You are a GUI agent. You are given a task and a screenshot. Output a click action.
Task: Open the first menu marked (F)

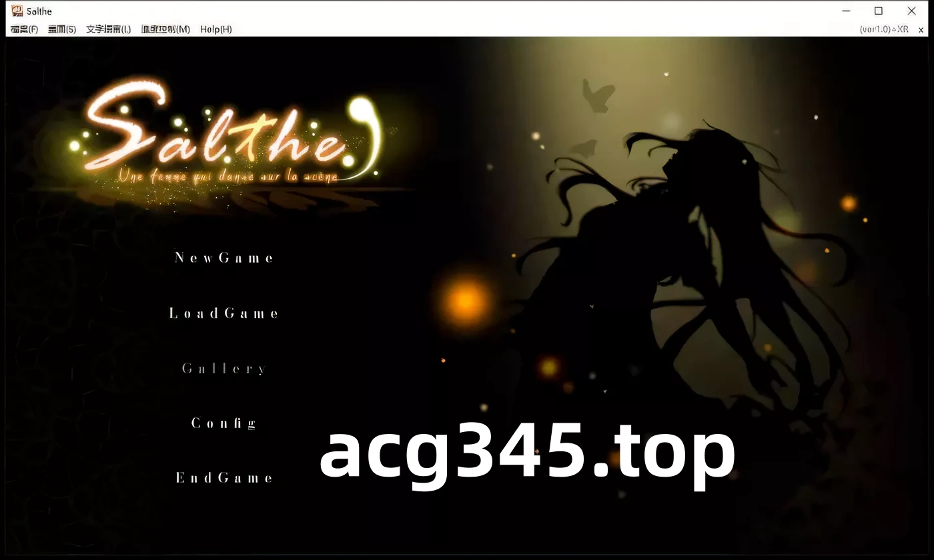click(x=25, y=29)
